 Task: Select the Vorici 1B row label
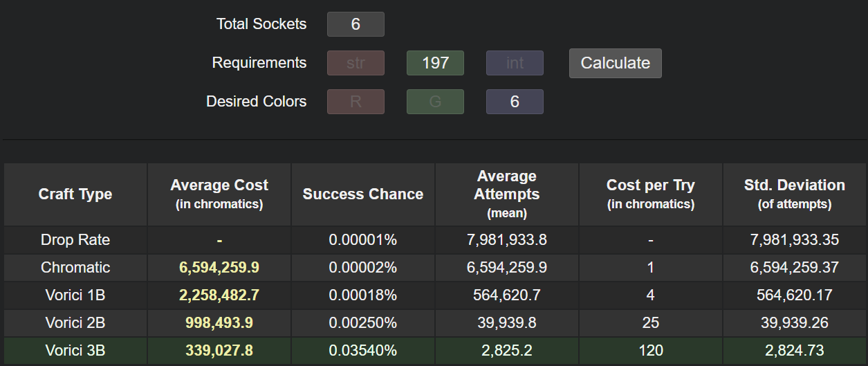(x=75, y=295)
